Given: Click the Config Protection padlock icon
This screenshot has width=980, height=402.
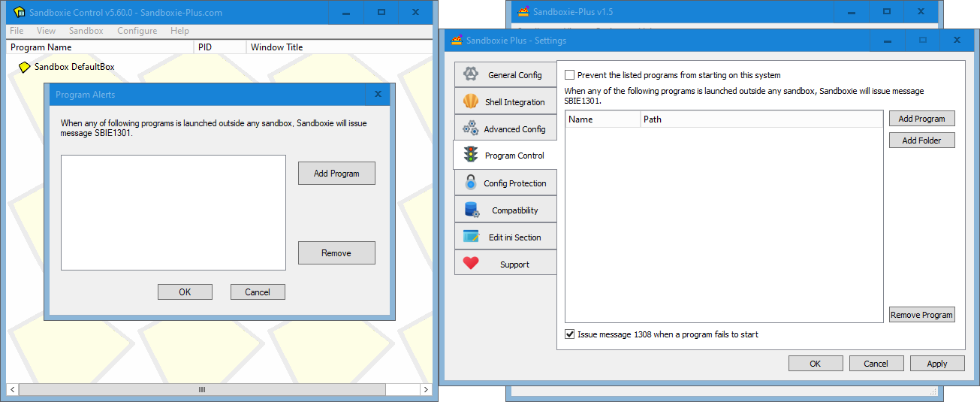Looking at the screenshot, I should pos(471,183).
